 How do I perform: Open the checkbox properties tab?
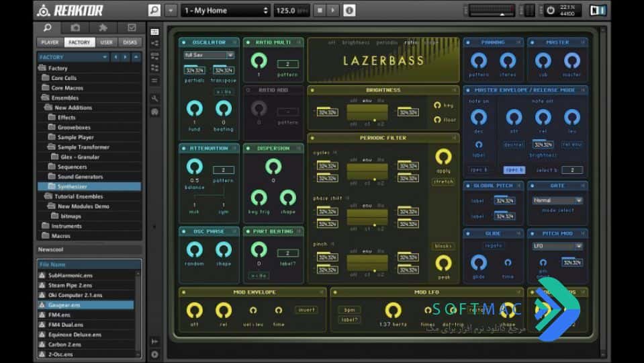coord(132,28)
